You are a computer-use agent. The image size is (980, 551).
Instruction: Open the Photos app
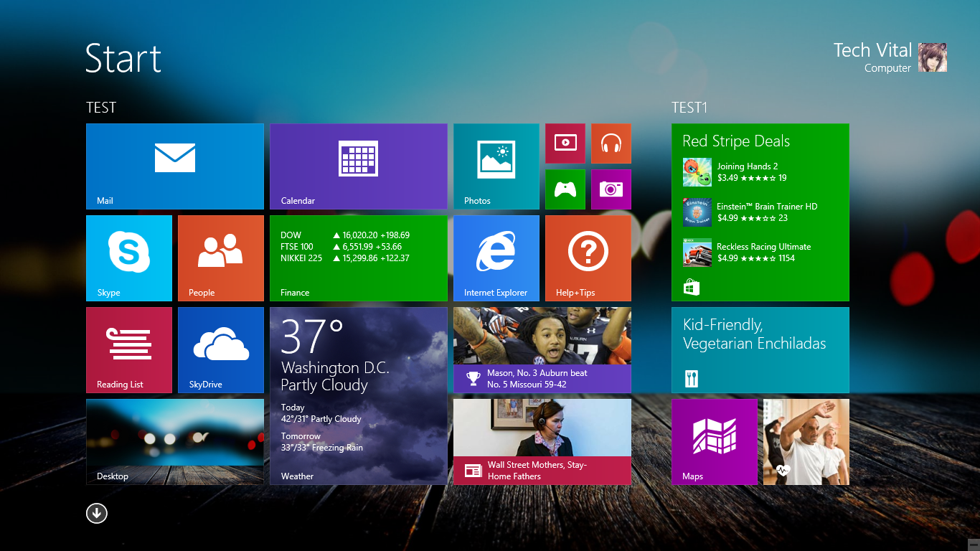[x=496, y=166]
